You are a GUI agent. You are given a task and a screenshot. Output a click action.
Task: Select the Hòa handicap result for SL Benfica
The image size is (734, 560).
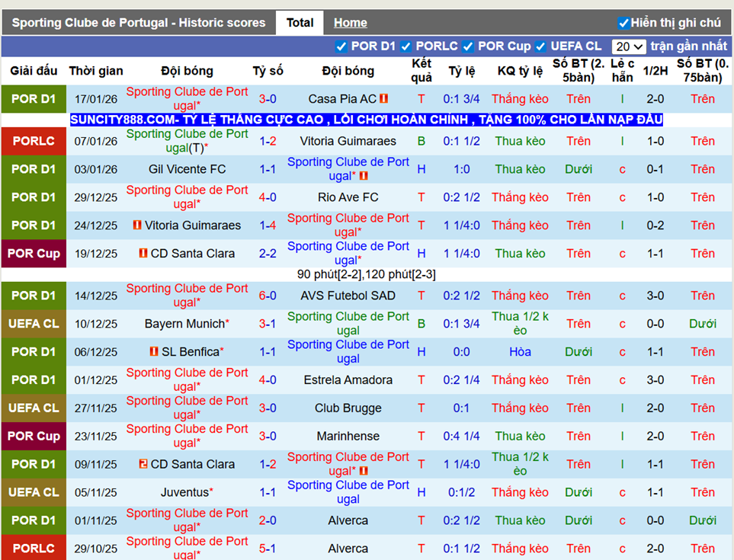520,351
